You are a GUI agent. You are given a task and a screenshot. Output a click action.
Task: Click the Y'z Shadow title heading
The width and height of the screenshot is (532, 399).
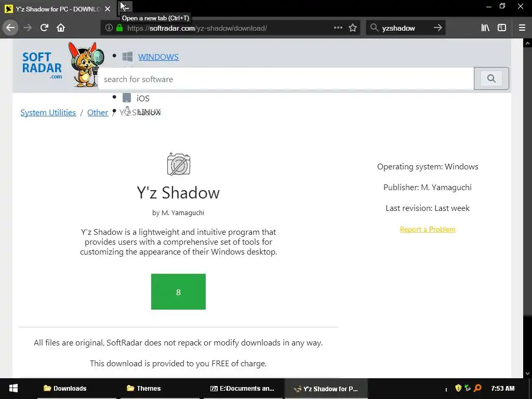(178, 193)
